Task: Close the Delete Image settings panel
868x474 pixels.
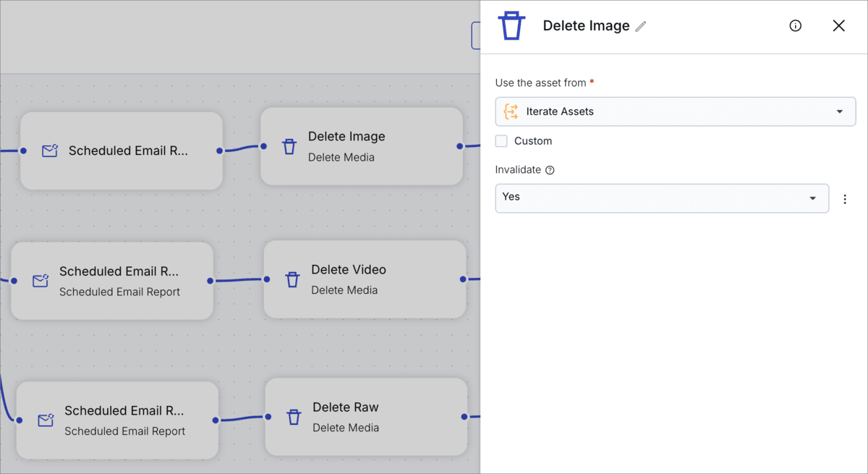Action: [838, 25]
